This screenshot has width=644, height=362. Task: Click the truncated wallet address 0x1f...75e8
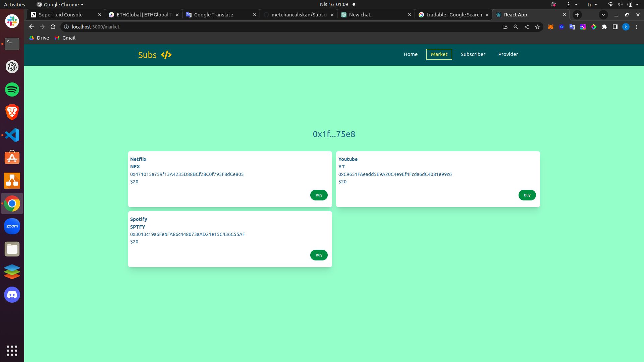334,134
